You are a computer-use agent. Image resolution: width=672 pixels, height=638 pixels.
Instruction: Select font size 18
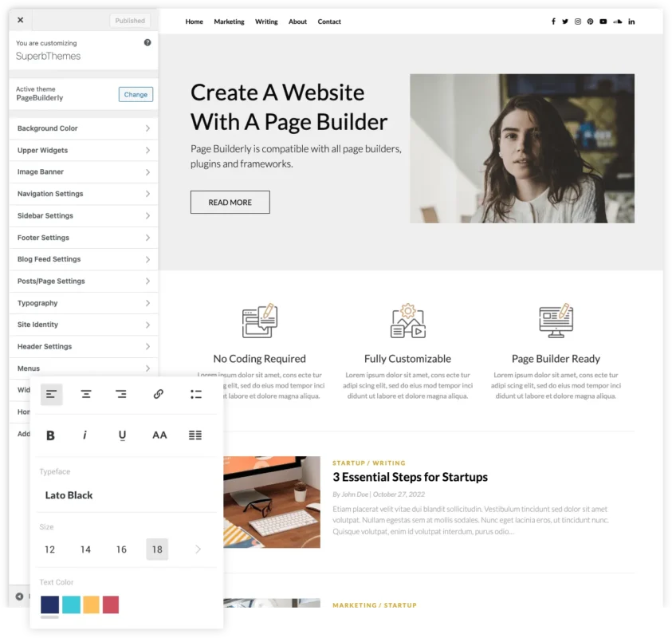point(157,549)
